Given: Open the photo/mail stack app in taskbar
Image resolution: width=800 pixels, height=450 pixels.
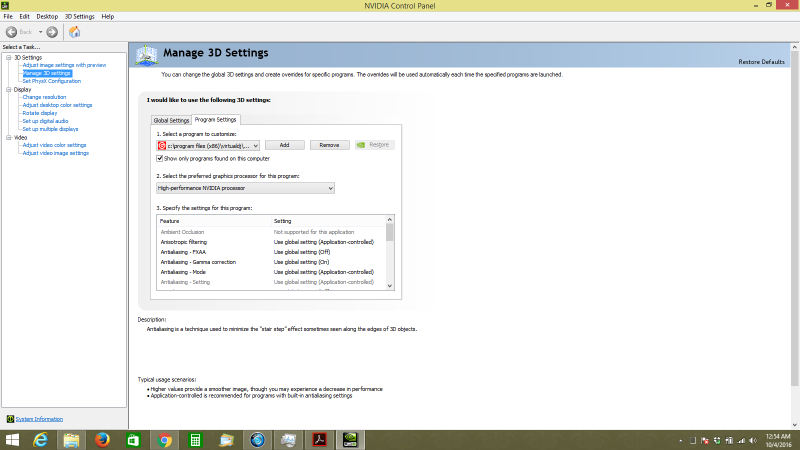Looking at the screenshot, I should [x=227, y=440].
